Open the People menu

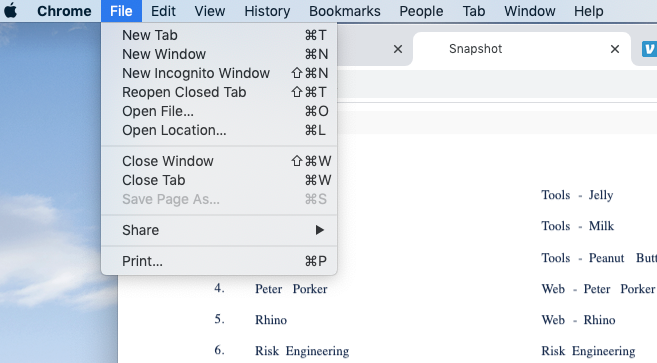(x=421, y=11)
